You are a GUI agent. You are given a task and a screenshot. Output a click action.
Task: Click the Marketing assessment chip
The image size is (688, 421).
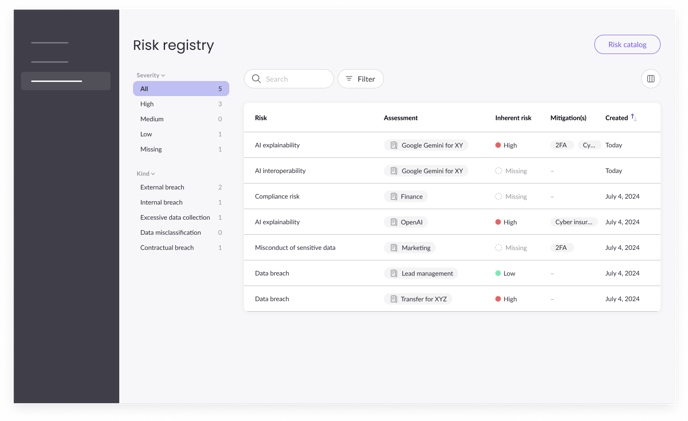tap(410, 248)
